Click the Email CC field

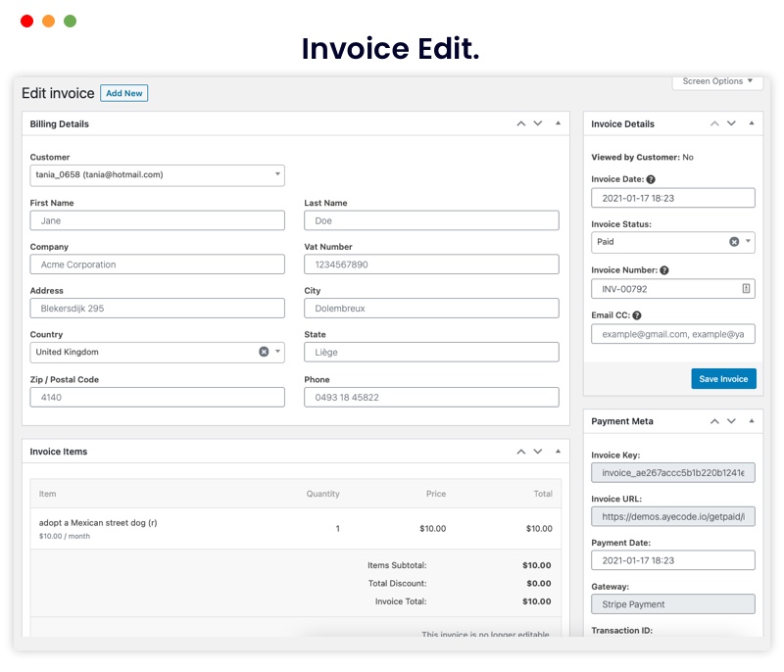pyautogui.click(x=673, y=334)
